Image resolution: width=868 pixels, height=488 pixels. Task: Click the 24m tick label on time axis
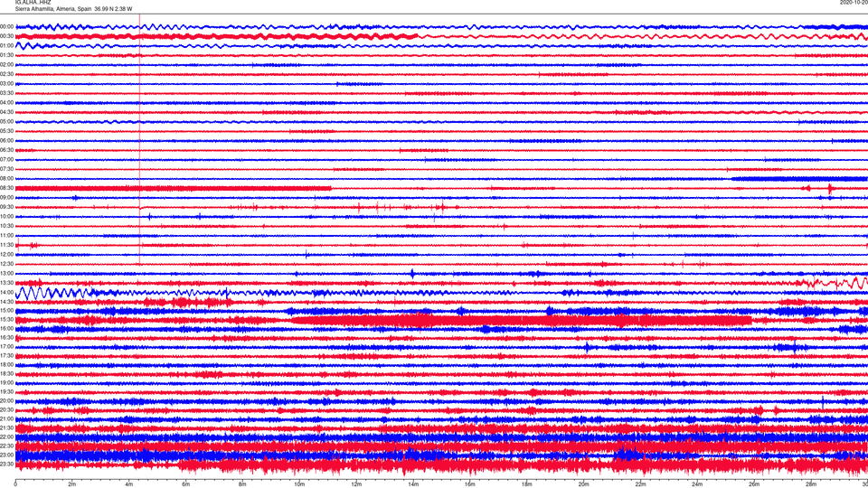click(697, 484)
